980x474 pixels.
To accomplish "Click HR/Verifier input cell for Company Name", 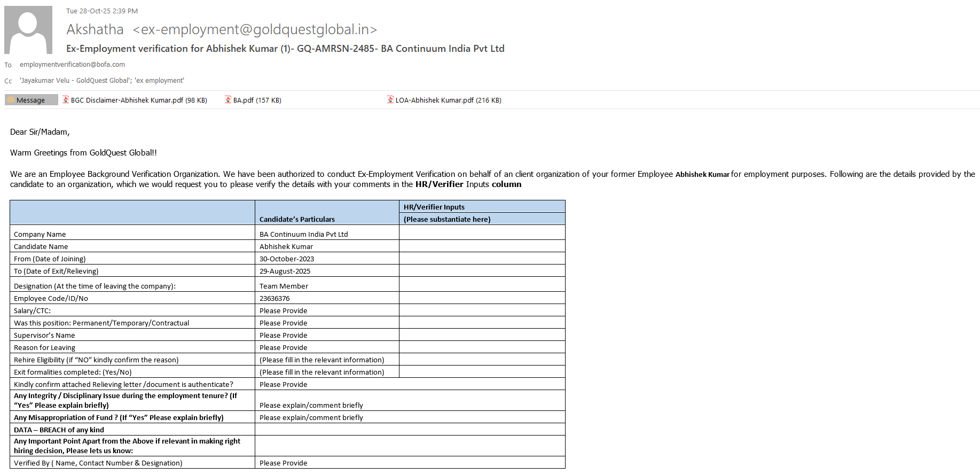I will (482, 233).
